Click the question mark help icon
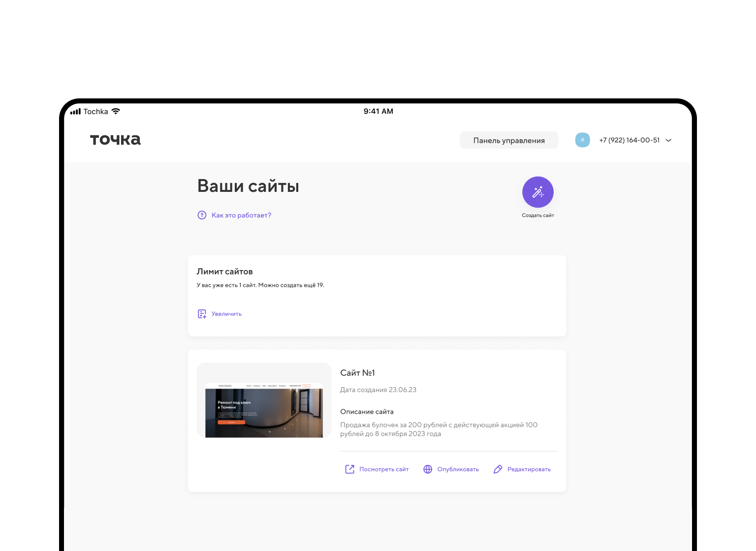 (x=202, y=215)
